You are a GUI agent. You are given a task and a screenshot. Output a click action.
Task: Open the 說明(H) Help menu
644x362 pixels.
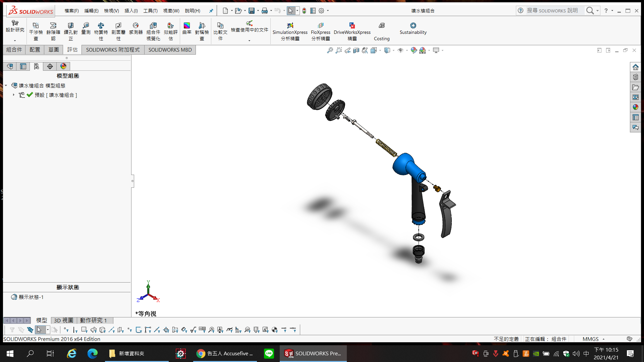pos(193,11)
